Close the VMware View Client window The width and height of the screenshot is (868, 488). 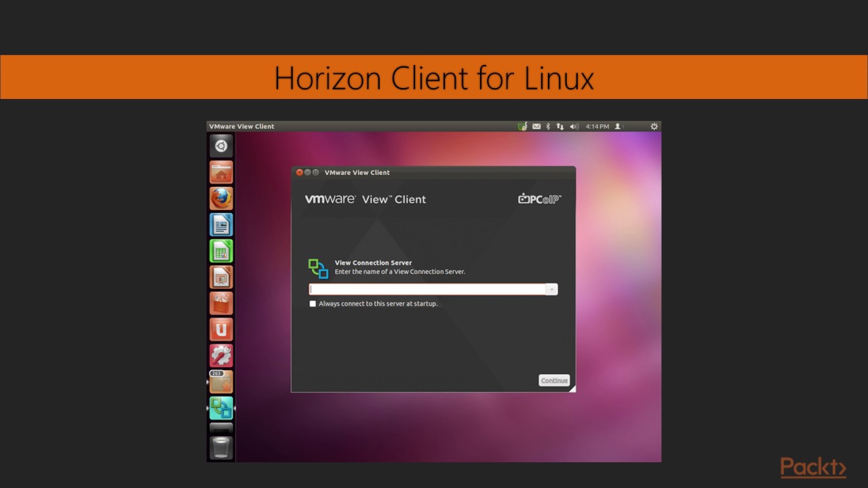coord(300,172)
